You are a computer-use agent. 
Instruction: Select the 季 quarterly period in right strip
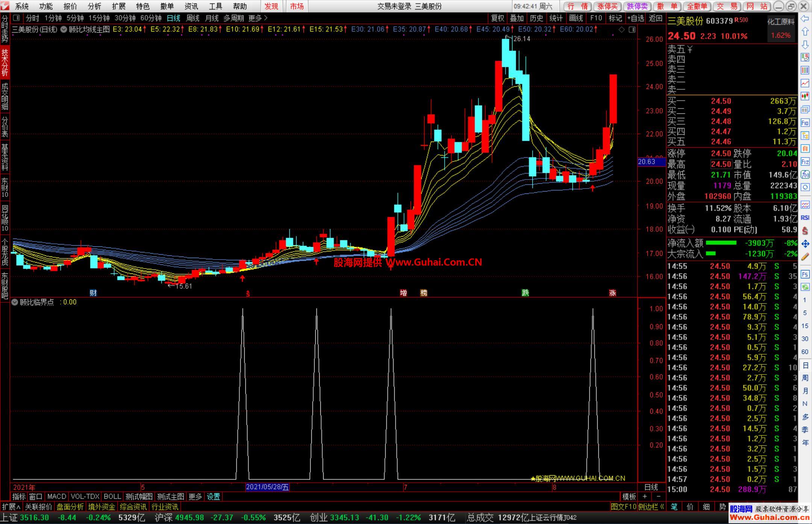[x=805, y=430]
